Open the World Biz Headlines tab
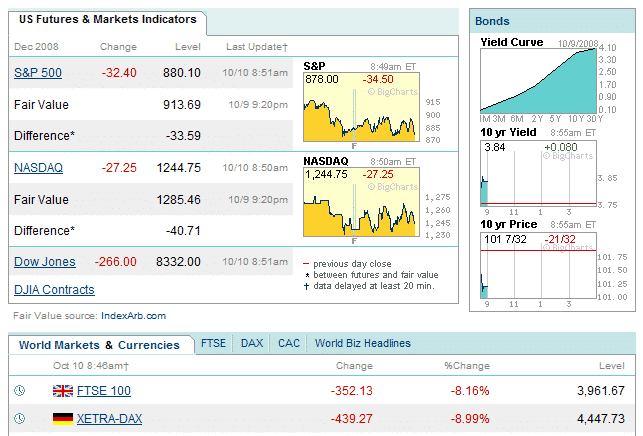This screenshot has height=436, width=643. click(363, 343)
